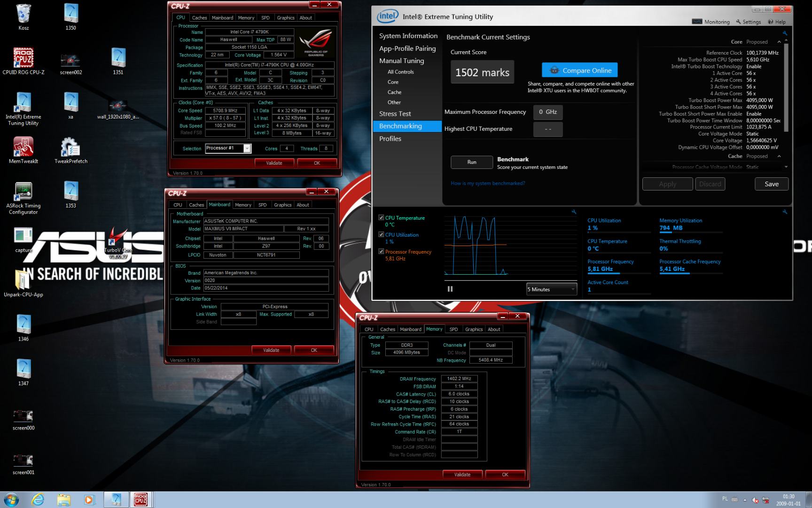Click OK in the Memory CPU-Z window
Image resolution: width=812 pixels, height=508 pixels.
pos(505,475)
